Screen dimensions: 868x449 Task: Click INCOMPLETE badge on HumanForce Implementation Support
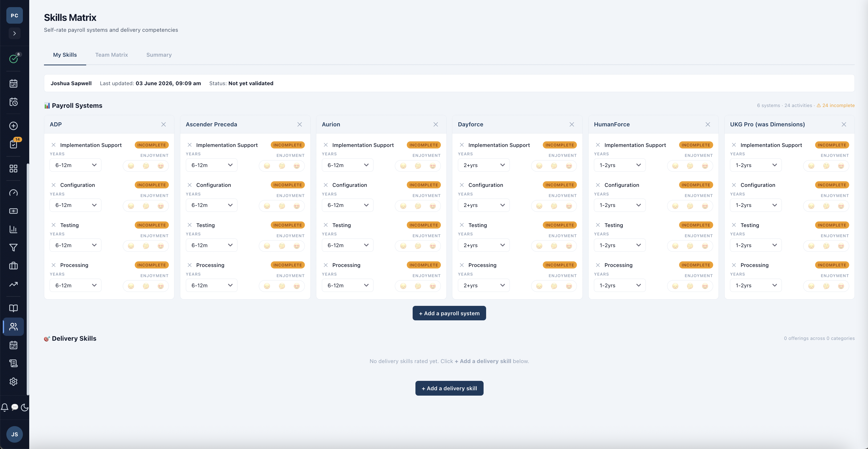tap(696, 145)
